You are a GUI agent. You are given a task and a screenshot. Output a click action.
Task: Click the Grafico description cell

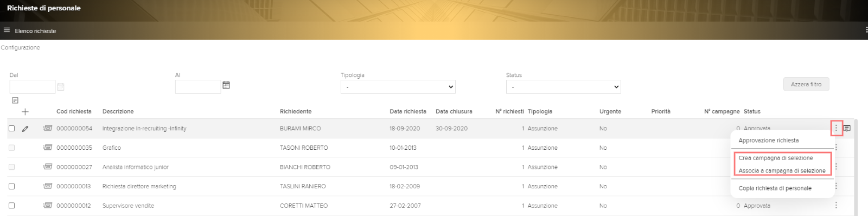click(112, 148)
